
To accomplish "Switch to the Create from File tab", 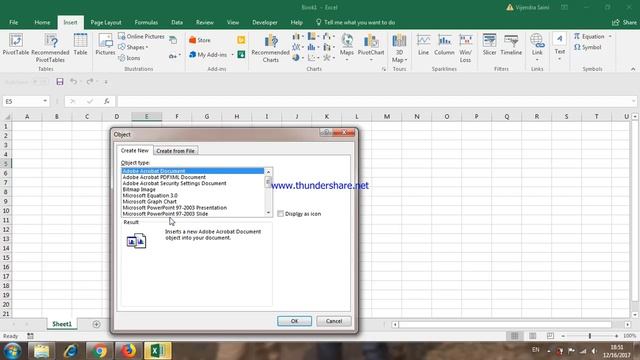I will 176,151.
